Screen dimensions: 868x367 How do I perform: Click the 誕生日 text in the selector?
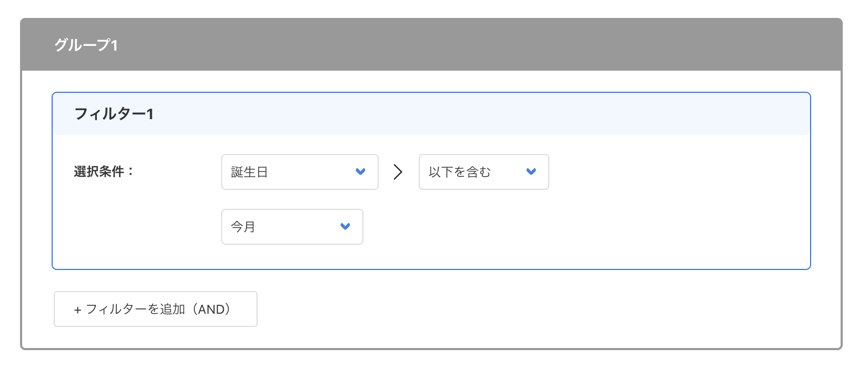point(249,172)
